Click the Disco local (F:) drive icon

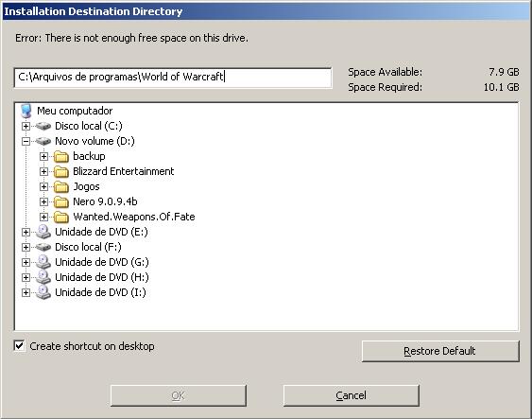pyautogui.click(x=43, y=247)
